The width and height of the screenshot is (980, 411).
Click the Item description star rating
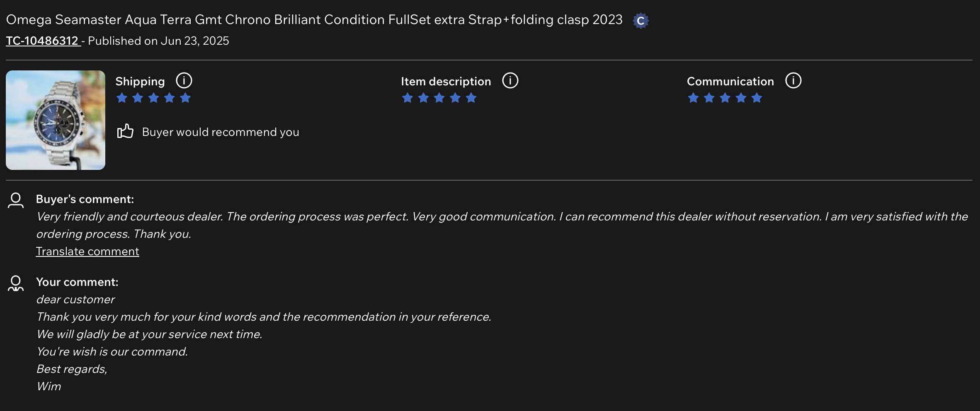click(x=439, y=98)
